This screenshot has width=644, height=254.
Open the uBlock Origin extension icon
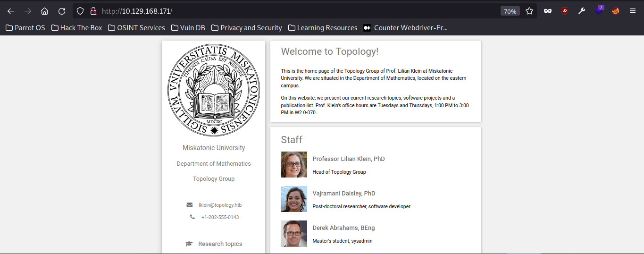point(565,11)
